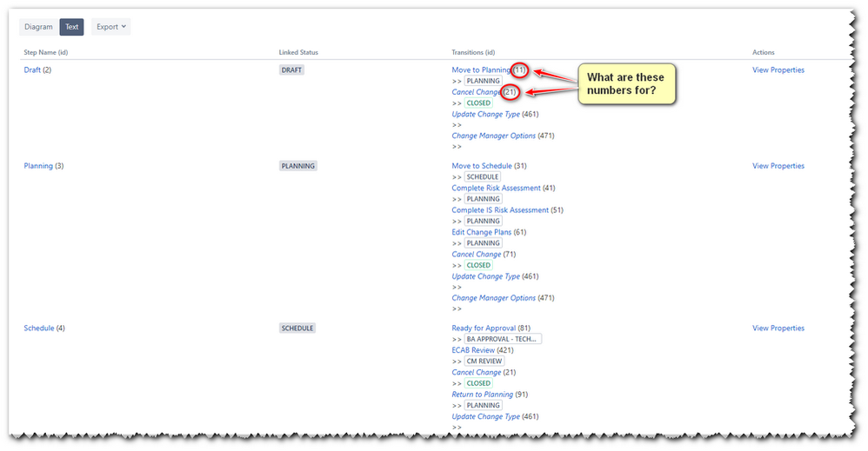The height and width of the screenshot is (451, 868).
Task: Click the Complete IS Risk Assessment transition
Action: click(500, 209)
